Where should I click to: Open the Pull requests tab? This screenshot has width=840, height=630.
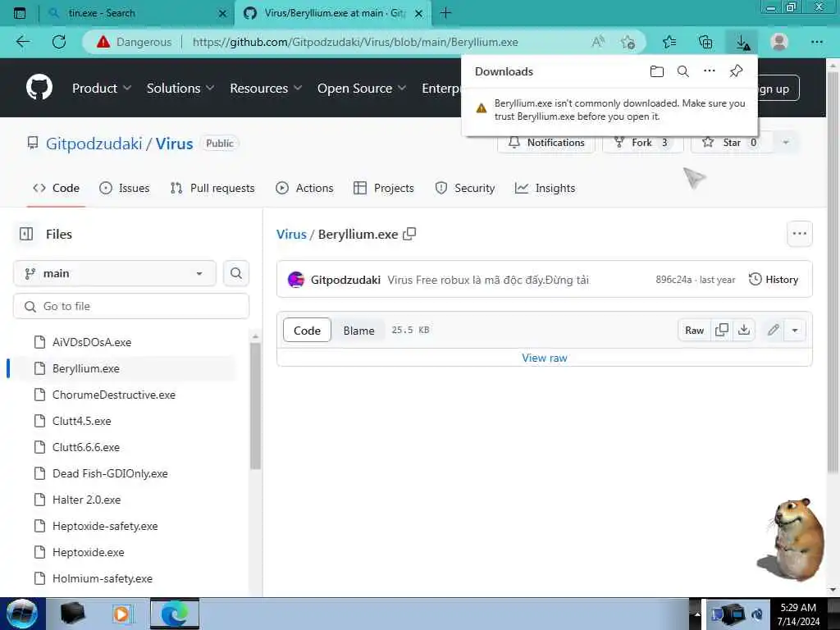(212, 188)
